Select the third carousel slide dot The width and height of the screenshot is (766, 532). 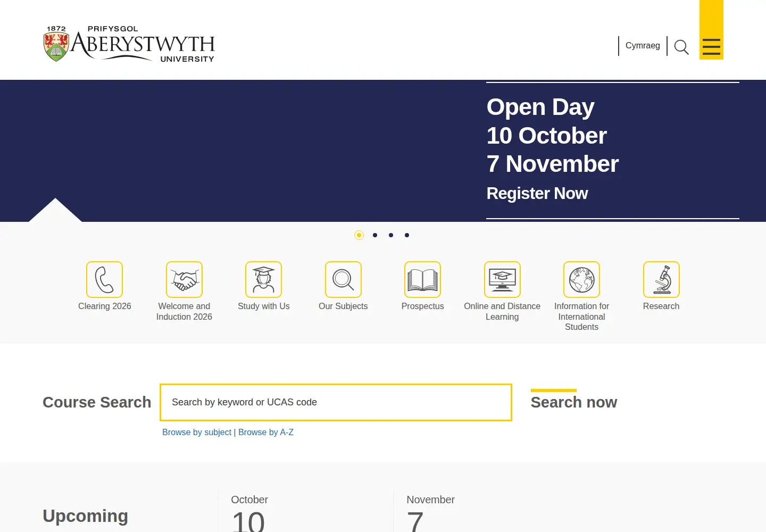391,235
